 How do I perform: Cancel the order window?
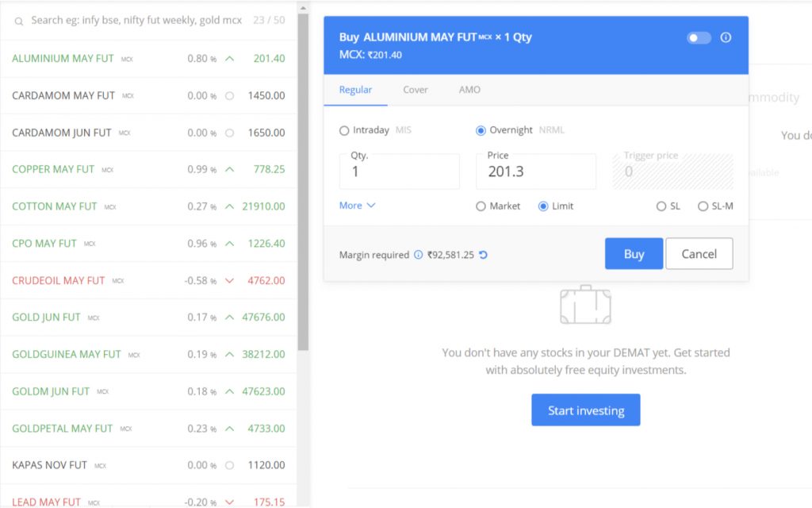coord(699,253)
